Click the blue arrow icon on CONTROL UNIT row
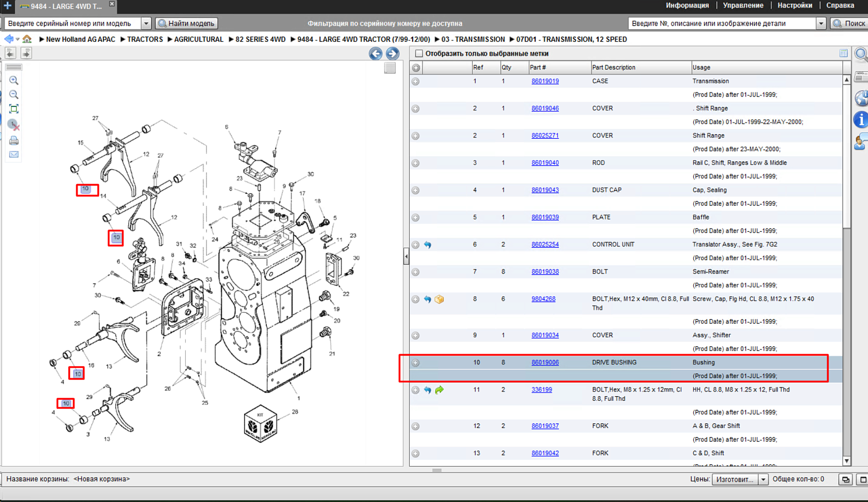868x502 pixels. click(x=428, y=245)
